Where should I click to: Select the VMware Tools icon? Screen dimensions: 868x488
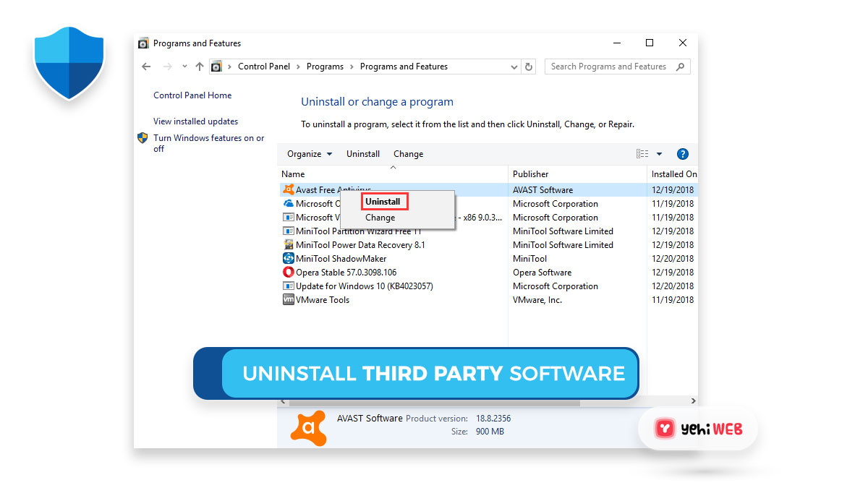(x=289, y=299)
